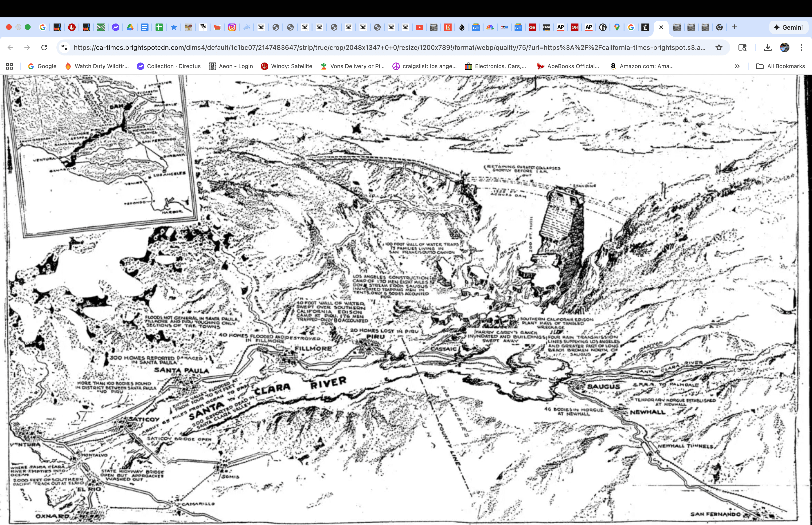Click the Chrome profile avatar
The height and width of the screenshot is (525, 812).
click(x=785, y=47)
